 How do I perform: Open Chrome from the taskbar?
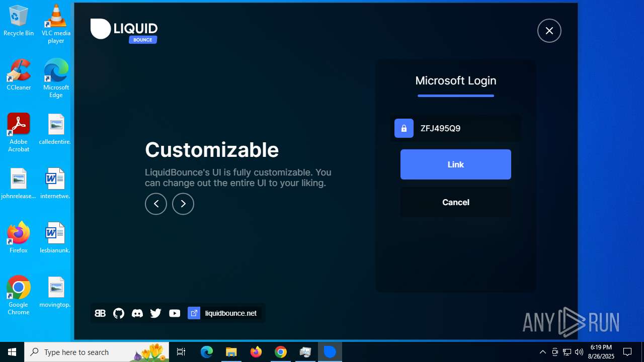click(x=281, y=352)
